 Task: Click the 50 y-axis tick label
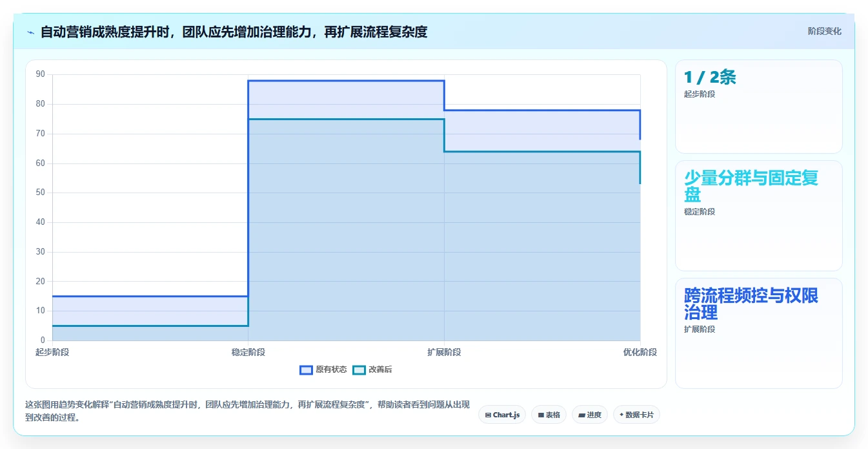point(41,193)
